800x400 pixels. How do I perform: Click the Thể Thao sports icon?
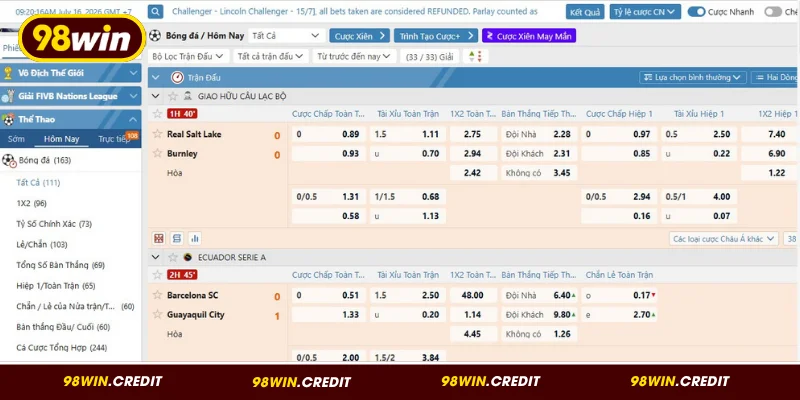(8, 120)
